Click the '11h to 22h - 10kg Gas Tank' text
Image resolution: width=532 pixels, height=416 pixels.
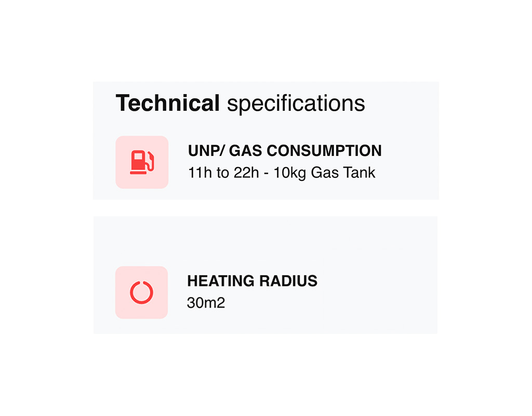click(282, 173)
